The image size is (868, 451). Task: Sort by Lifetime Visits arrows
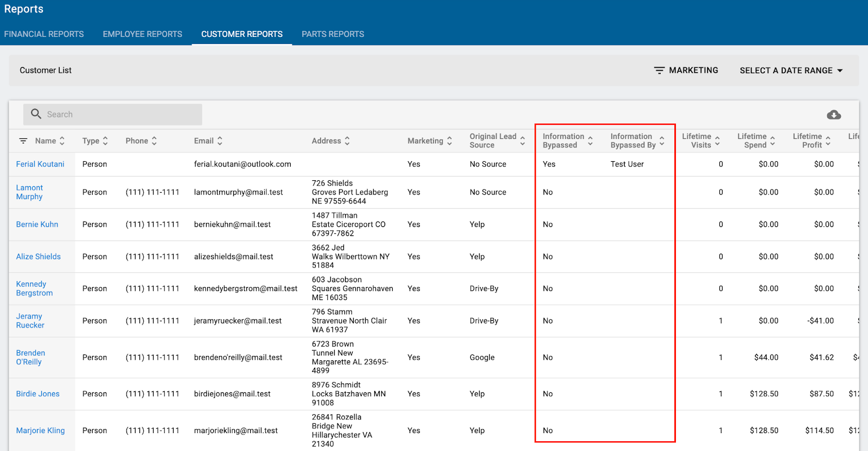tap(717, 141)
